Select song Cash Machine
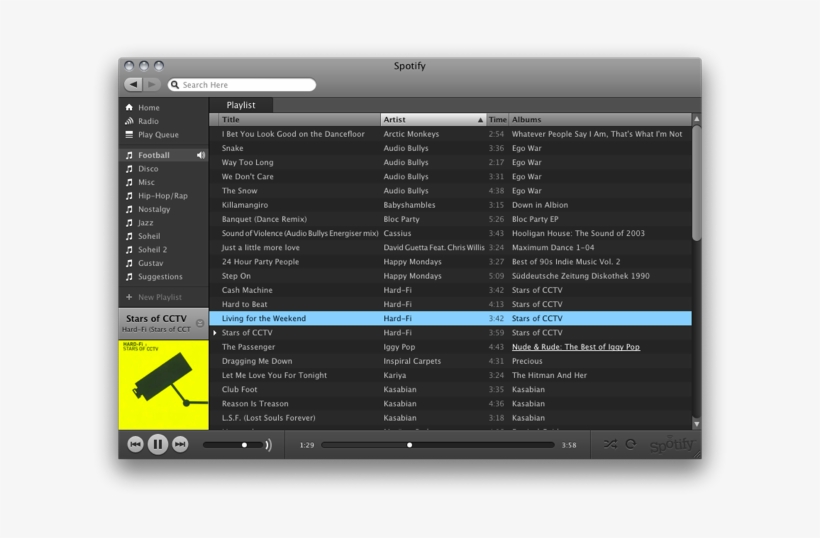The width and height of the screenshot is (820, 538). coord(450,290)
